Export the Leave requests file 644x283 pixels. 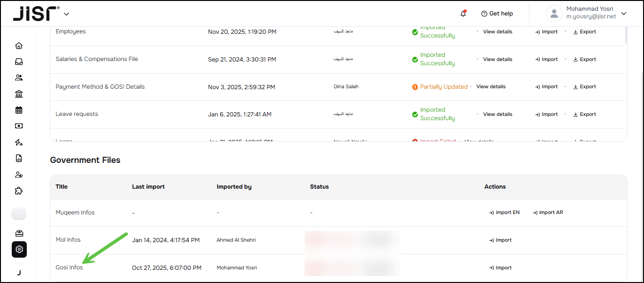584,115
